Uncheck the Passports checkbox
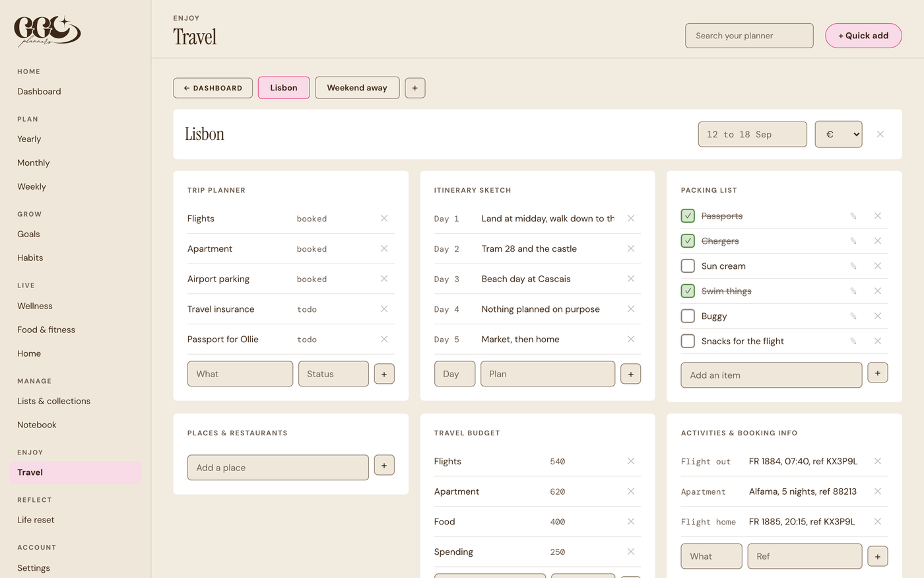 click(x=688, y=216)
